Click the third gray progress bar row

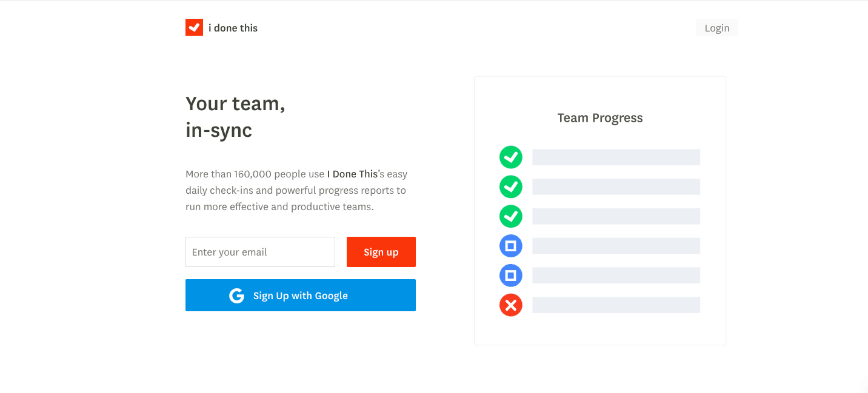pos(616,216)
